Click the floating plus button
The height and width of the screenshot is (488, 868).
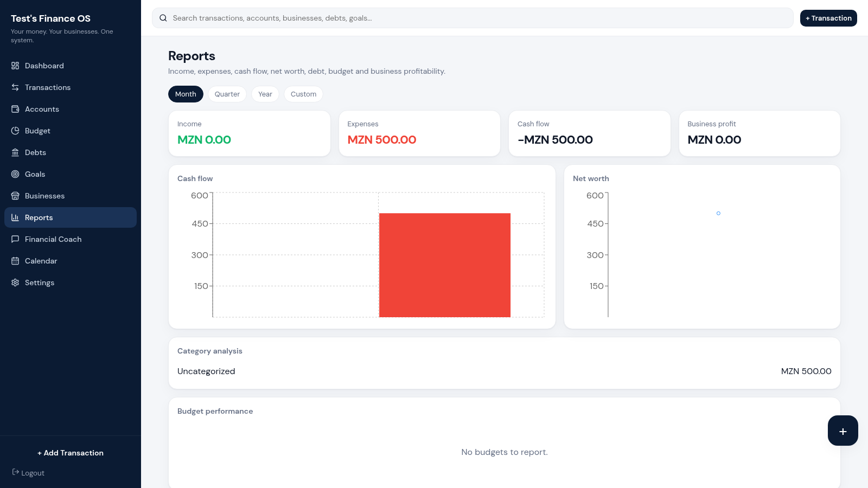tap(843, 431)
